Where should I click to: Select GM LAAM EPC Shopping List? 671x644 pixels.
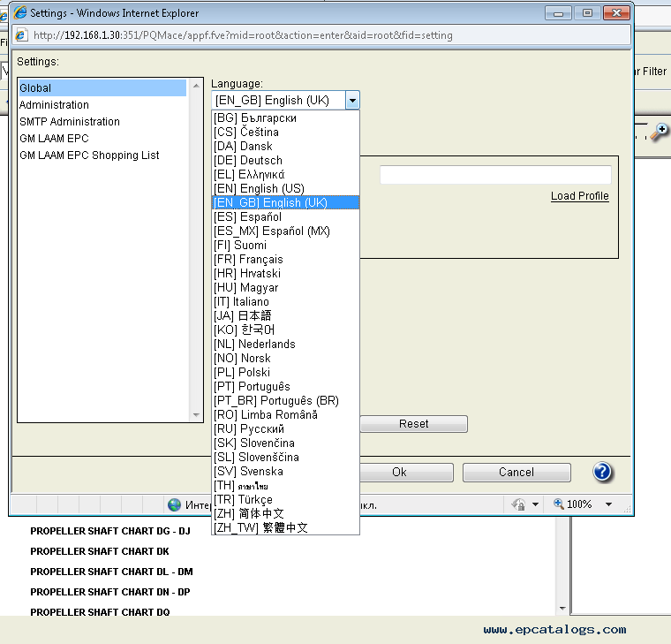pos(89,155)
